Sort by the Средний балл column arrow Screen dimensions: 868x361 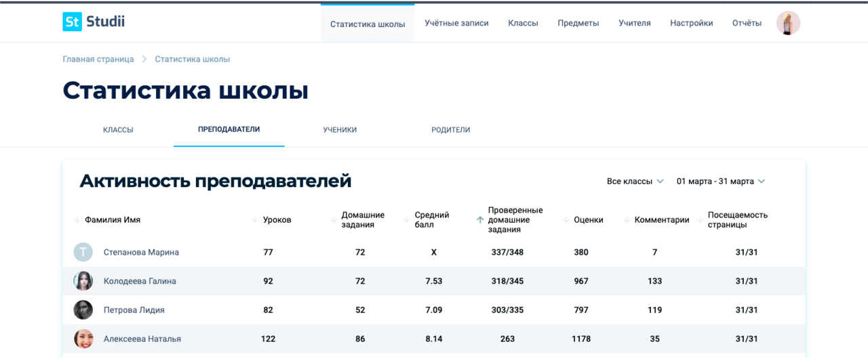[x=407, y=220]
